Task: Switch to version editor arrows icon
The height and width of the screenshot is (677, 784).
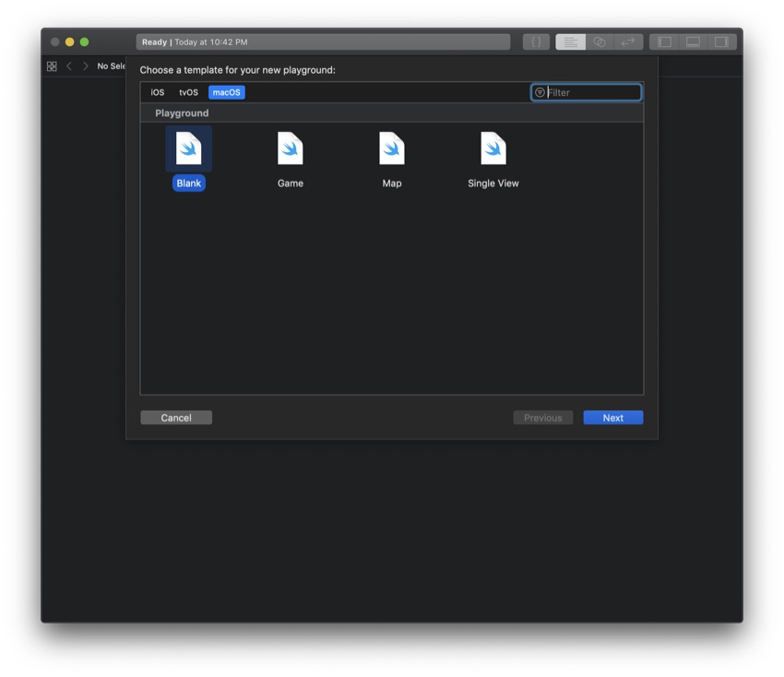Action: click(x=628, y=42)
